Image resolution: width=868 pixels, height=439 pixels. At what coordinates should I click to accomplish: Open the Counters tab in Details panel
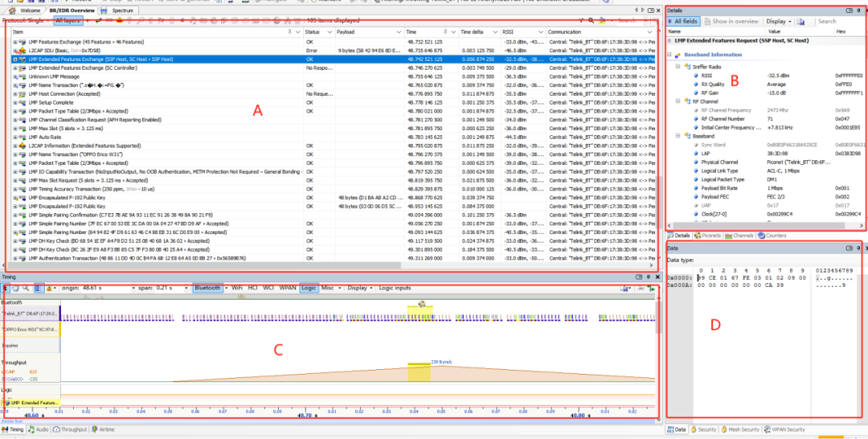point(772,236)
